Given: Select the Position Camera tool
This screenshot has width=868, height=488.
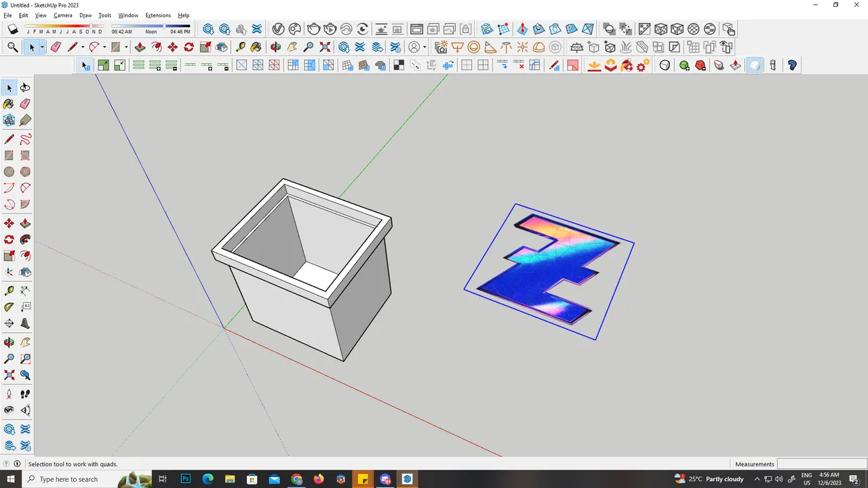Looking at the screenshot, I should coord(9,394).
